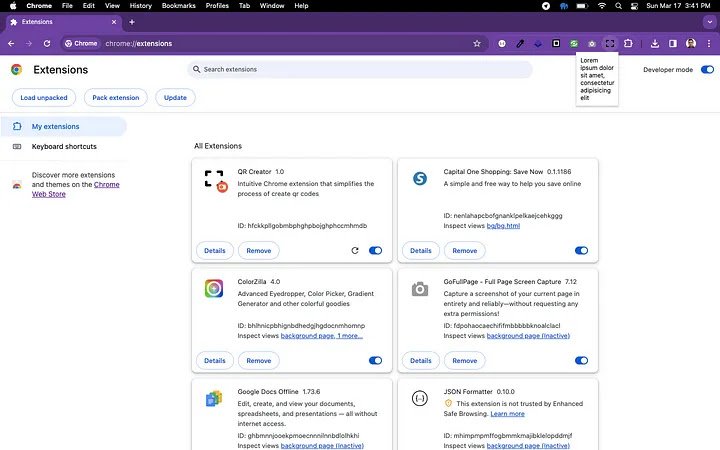The height and width of the screenshot is (450, 720).
Task: Open Chrome downloads icon
Action: [x=655, y=44]
